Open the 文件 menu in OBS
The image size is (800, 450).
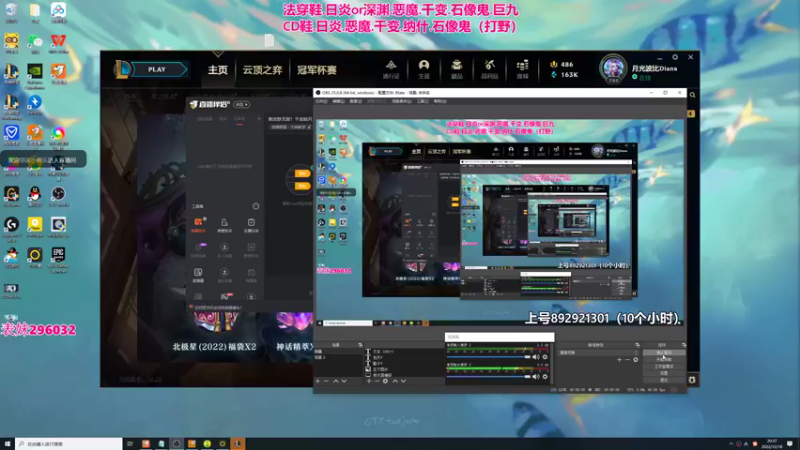[x=321, y=102]
